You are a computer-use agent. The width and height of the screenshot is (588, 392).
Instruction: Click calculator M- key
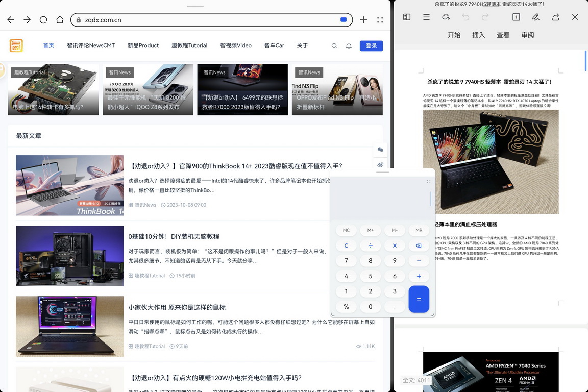tap(395, 230)
